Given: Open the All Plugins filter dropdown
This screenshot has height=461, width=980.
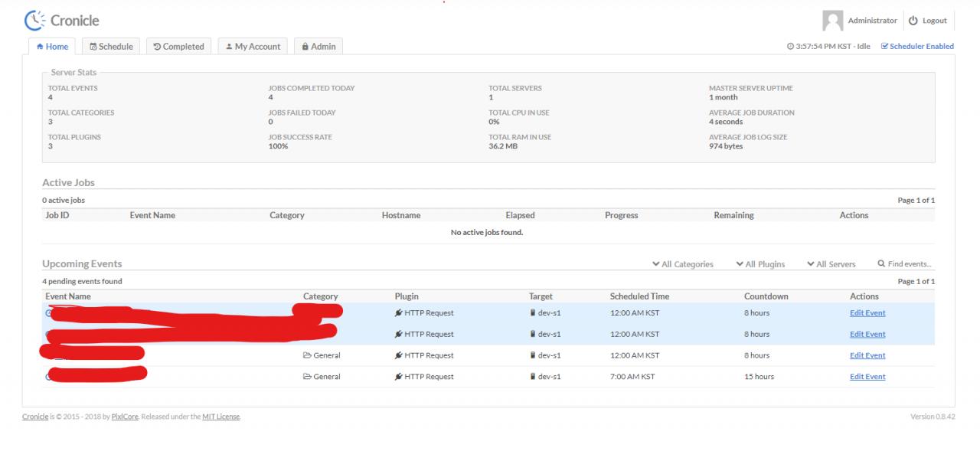Looking at the screenshot, I should click(760, 264).
